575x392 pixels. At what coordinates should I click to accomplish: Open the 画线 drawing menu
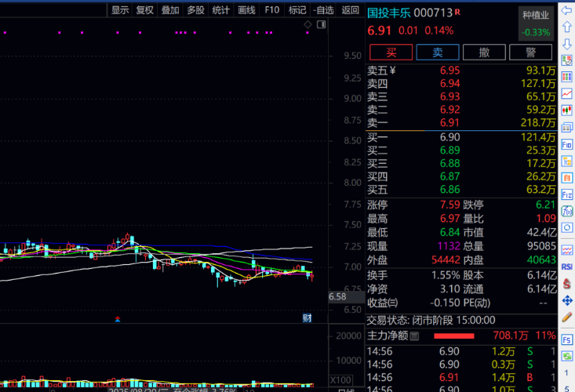tap(246, 10)
